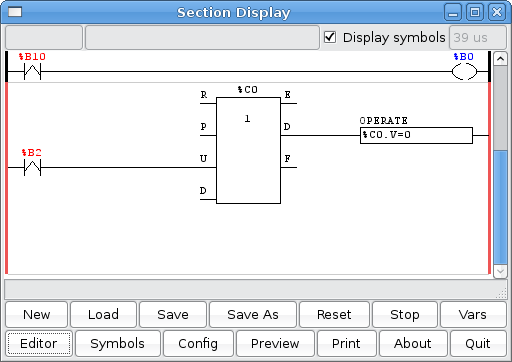
Task: Click the Reset button
Action: [334, 314]
